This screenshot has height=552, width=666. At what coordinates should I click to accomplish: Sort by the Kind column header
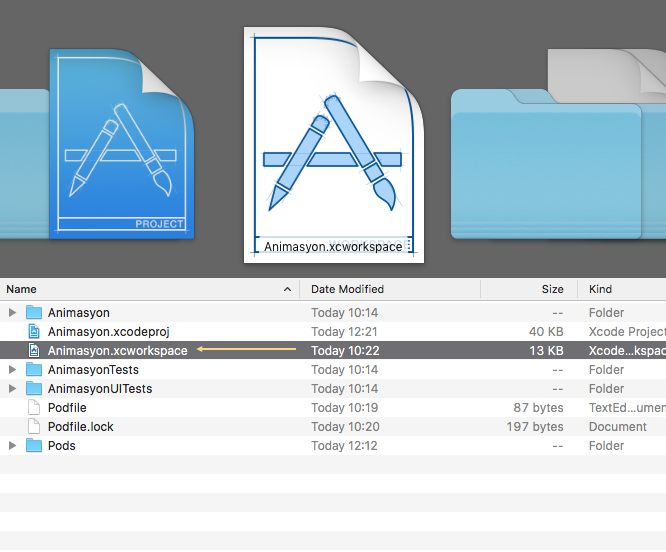tap(622, 289)
